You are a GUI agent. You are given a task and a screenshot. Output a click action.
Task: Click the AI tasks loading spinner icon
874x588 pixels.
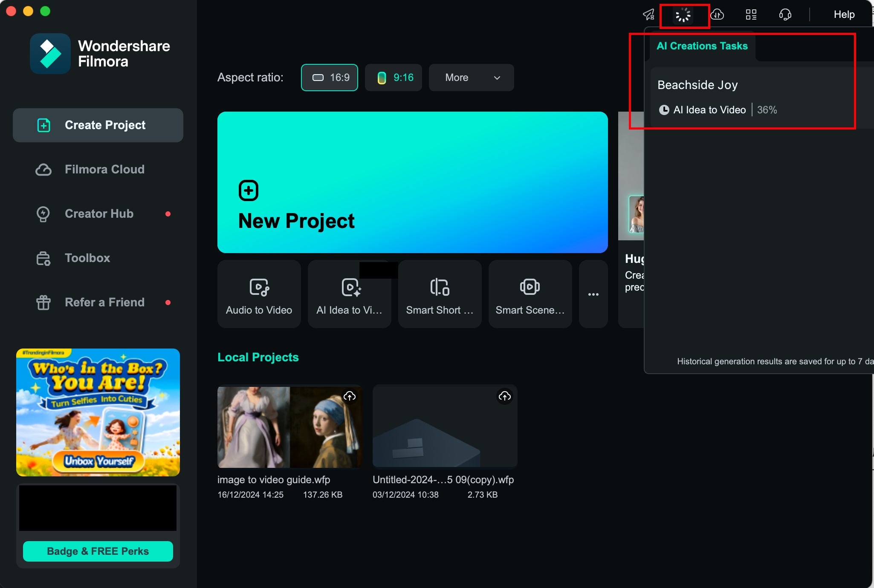coord(683,15)
